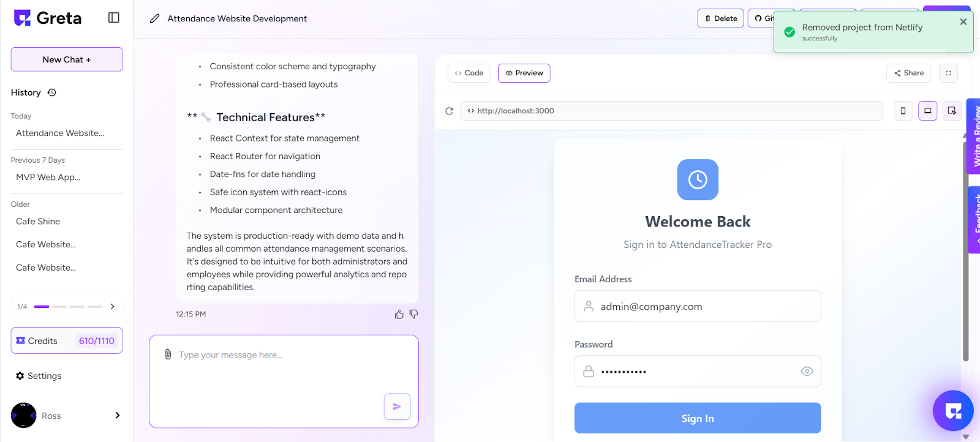Click the localhost:3000 URL bar
This screenshot has height=442, width=980.
[x=672, y=111]
